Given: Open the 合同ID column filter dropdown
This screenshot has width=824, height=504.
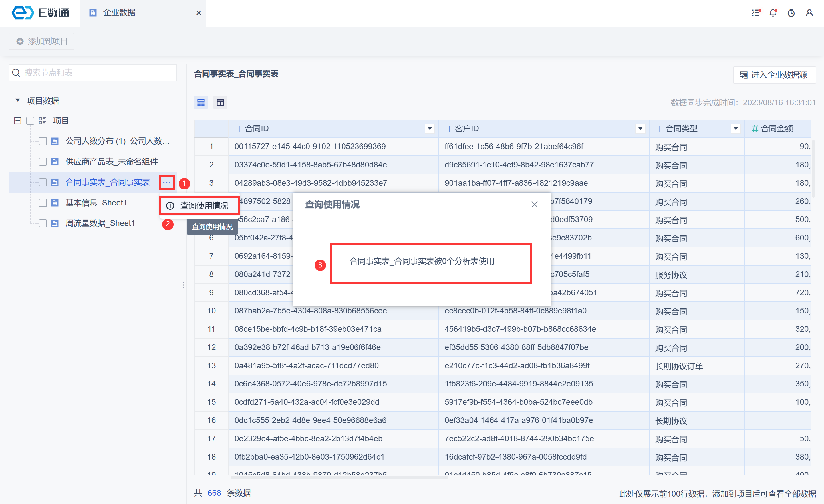Looking at the screenshot, I should [x=430, y=128].
